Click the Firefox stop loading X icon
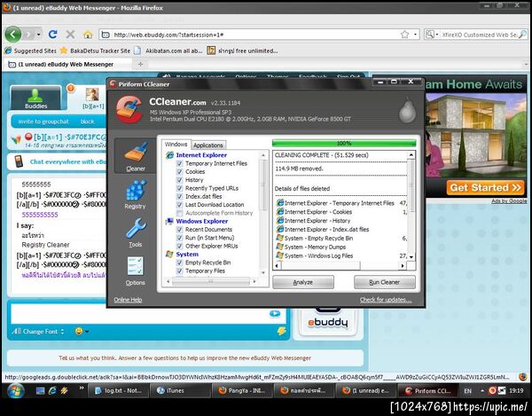This screenshot has height=416, width=532. (x=70, y=35)
